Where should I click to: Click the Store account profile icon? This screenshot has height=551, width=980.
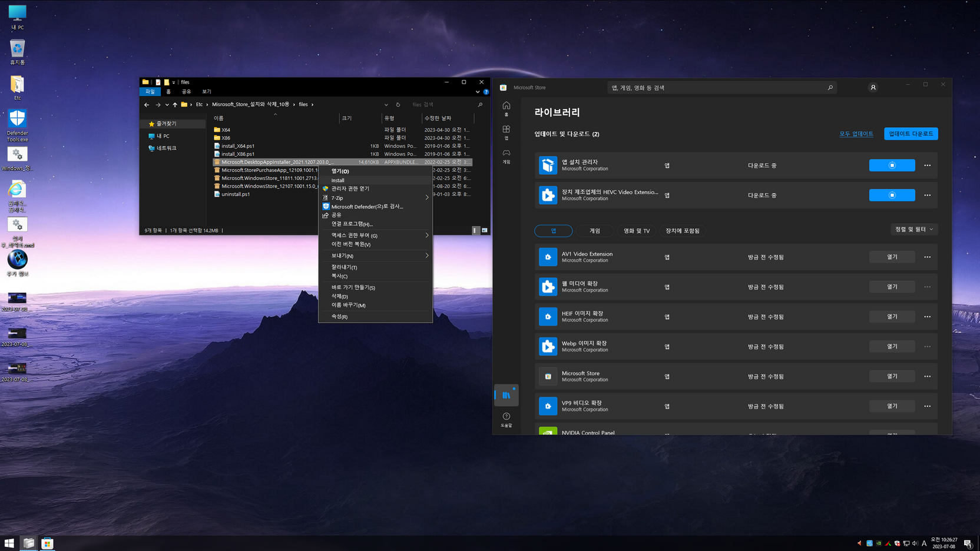(873, 87)
